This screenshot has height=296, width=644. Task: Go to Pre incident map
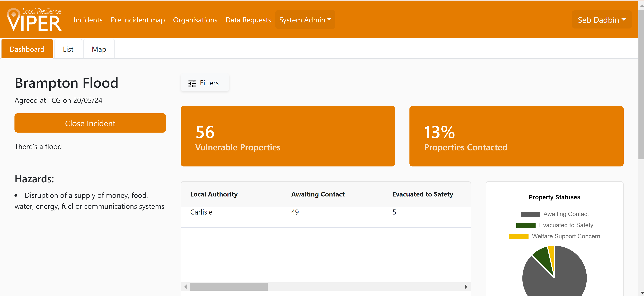click(138, 20)
